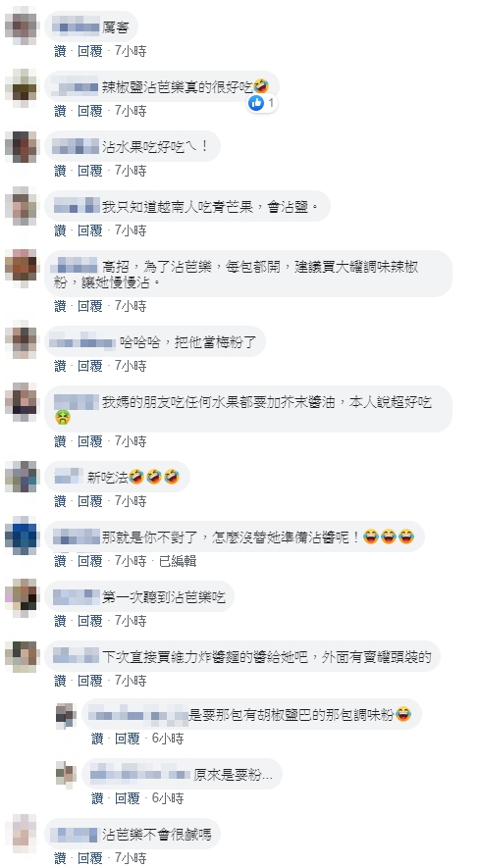This screenshot has height=868, width=477.
Task: Click the like reaction icon on 辣椒鹽沾芭樂 comment
Action: point(256,102)
